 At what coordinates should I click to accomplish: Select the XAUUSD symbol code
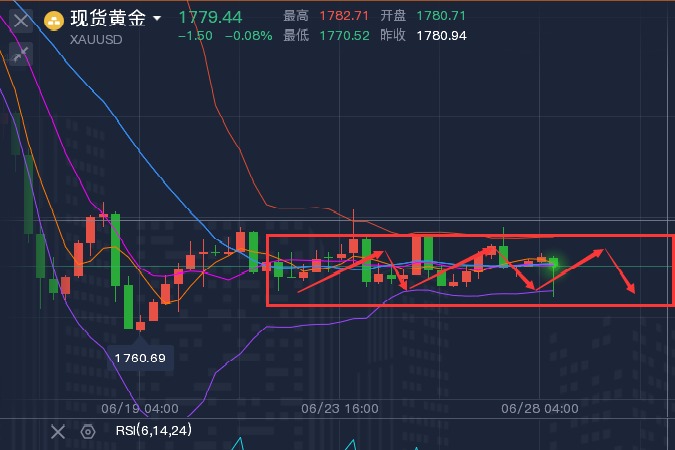tap(97, 40)
